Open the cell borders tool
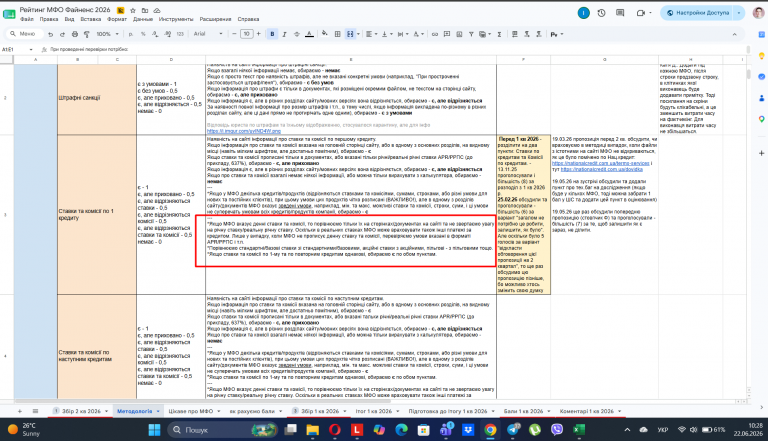The width and height of the screenshot is (768, 441). pos(337,34)
